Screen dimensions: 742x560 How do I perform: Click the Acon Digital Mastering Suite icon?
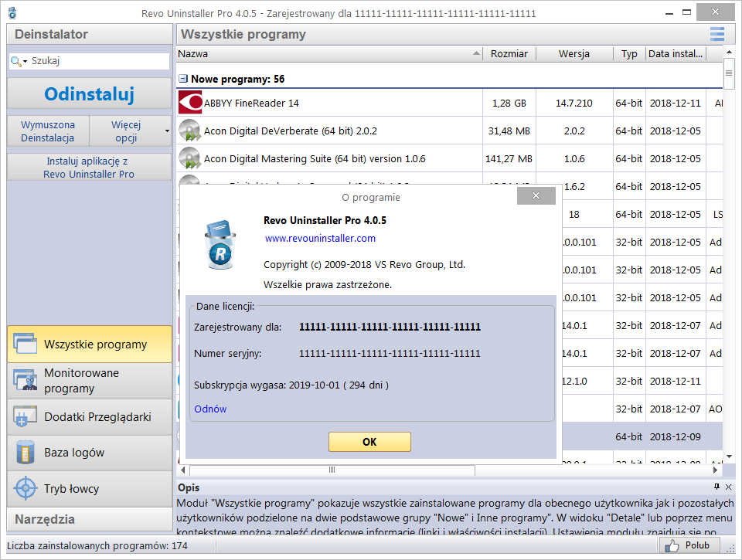coord(189,158)
